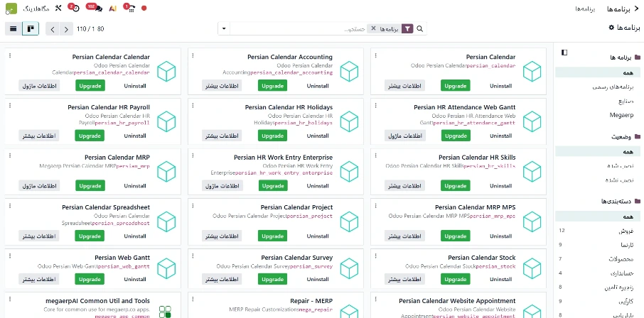
Task: Open the phone VoIP icon
Action: coord(132,9)
